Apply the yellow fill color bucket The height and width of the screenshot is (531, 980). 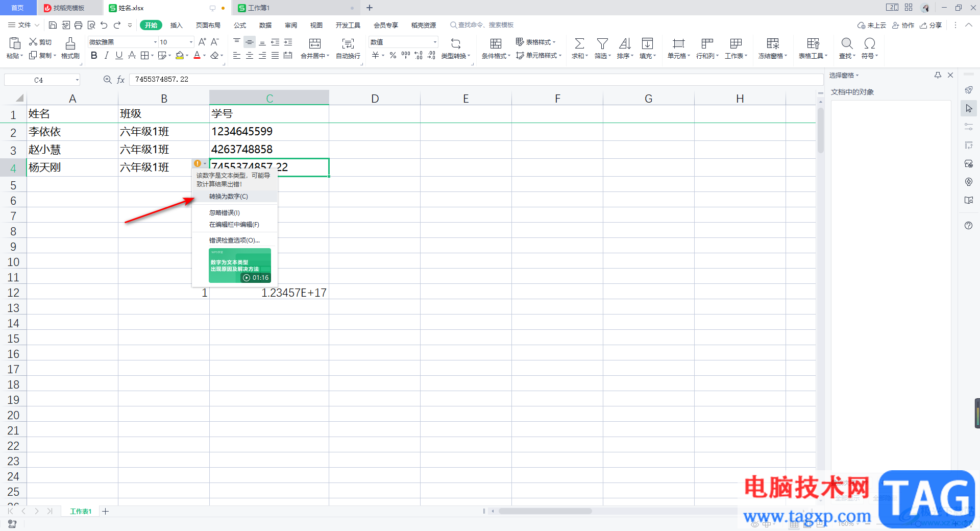click(x=179, y=55)
